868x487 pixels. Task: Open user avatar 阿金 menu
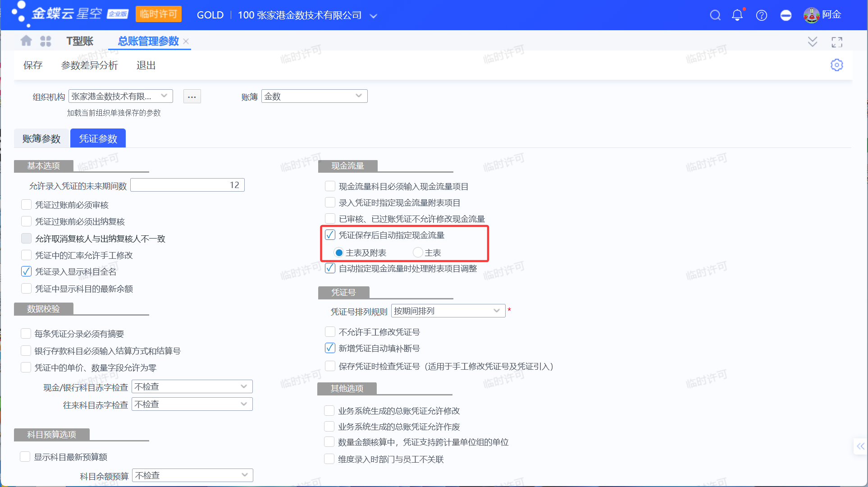pyautogui.click(x=822, y=15)
